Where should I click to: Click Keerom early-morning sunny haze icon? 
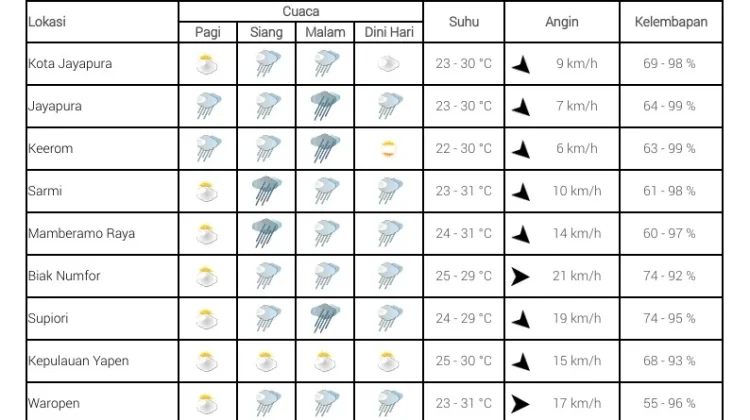click(388, 149)
